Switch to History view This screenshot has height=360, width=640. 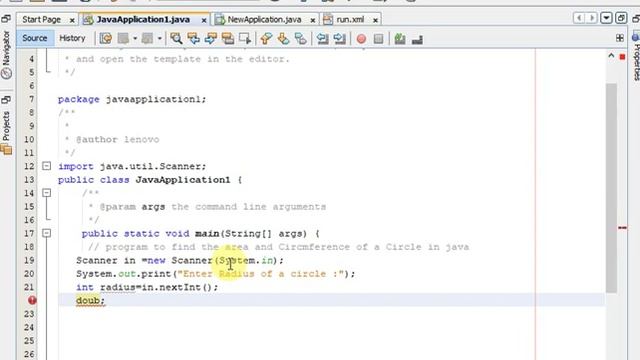click(x=72, y=38)
